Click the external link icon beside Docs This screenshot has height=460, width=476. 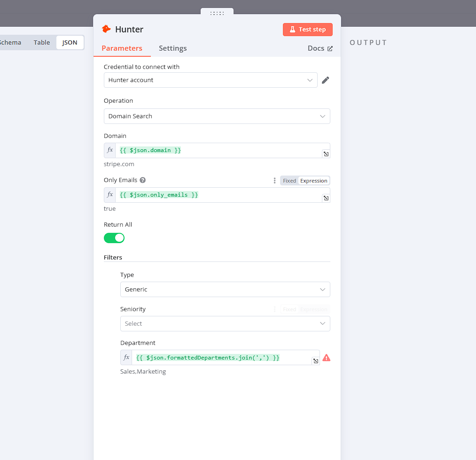[x=330, y=48]
